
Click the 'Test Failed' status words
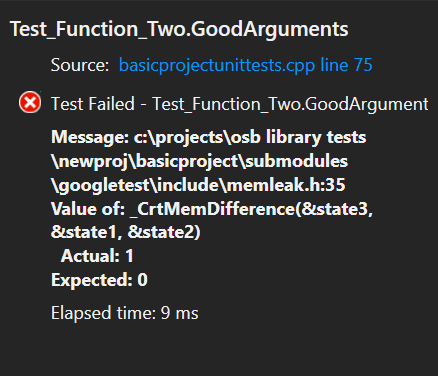(93, 104)
